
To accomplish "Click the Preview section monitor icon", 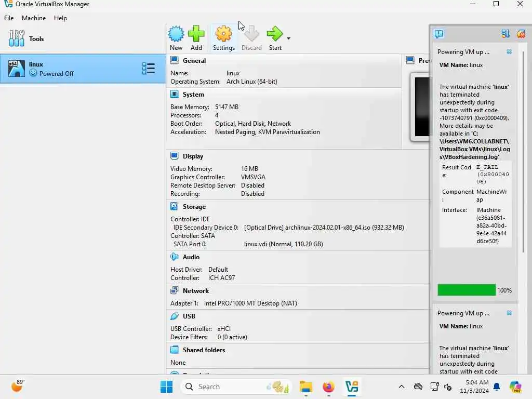I will click(x=410, y=60).
